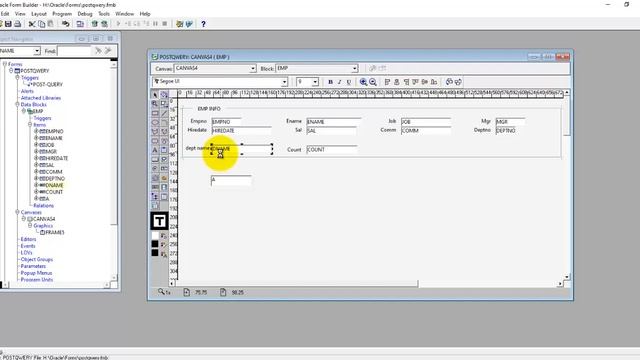Click the large T text preview box
The image size is (640, 360).
[159, 221]
